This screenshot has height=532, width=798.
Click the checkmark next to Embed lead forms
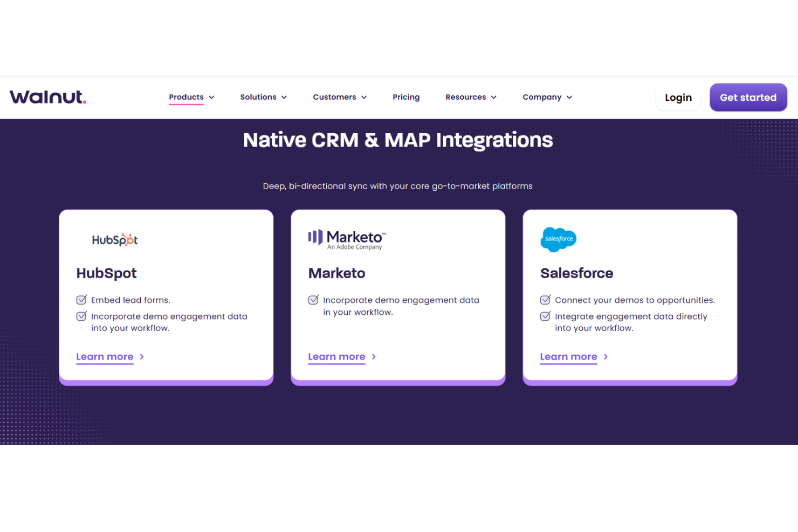click(81, 300)
